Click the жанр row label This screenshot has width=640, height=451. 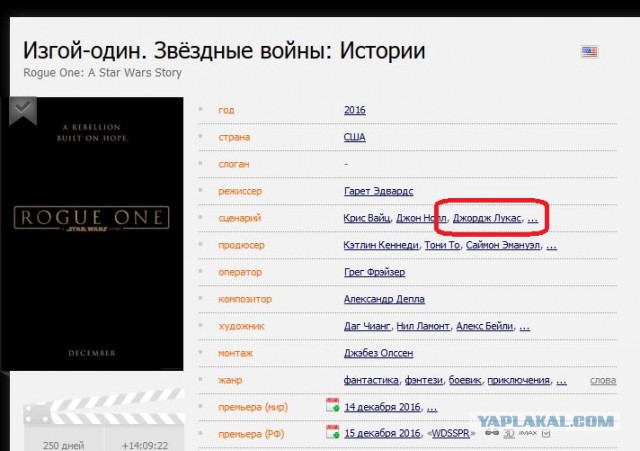click(230, 380)
